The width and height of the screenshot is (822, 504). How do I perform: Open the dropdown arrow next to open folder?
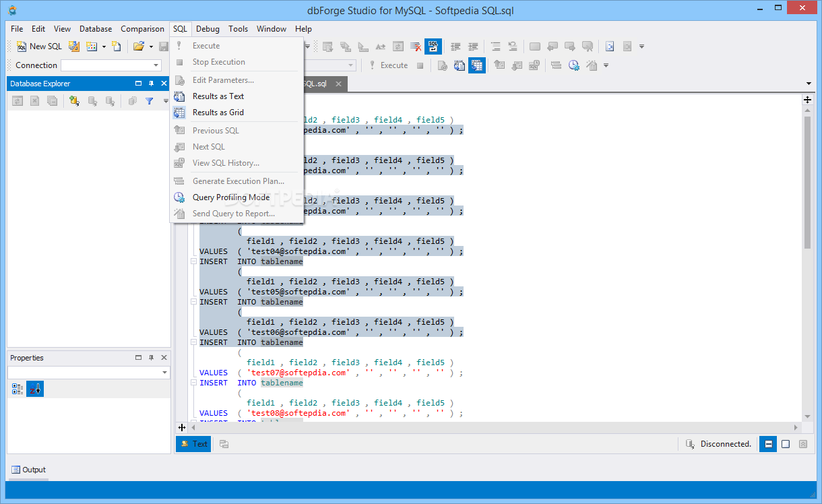150,46
